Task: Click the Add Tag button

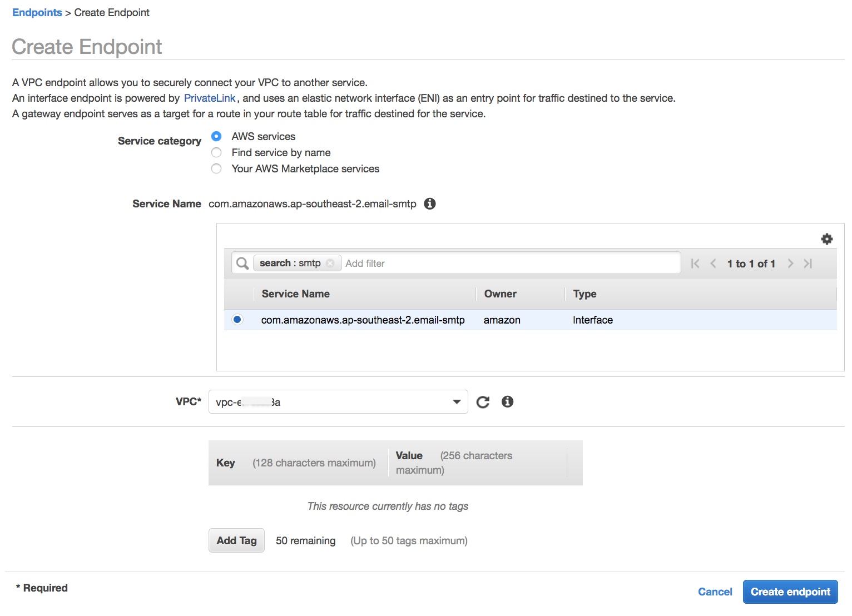Action: point(236,540)
